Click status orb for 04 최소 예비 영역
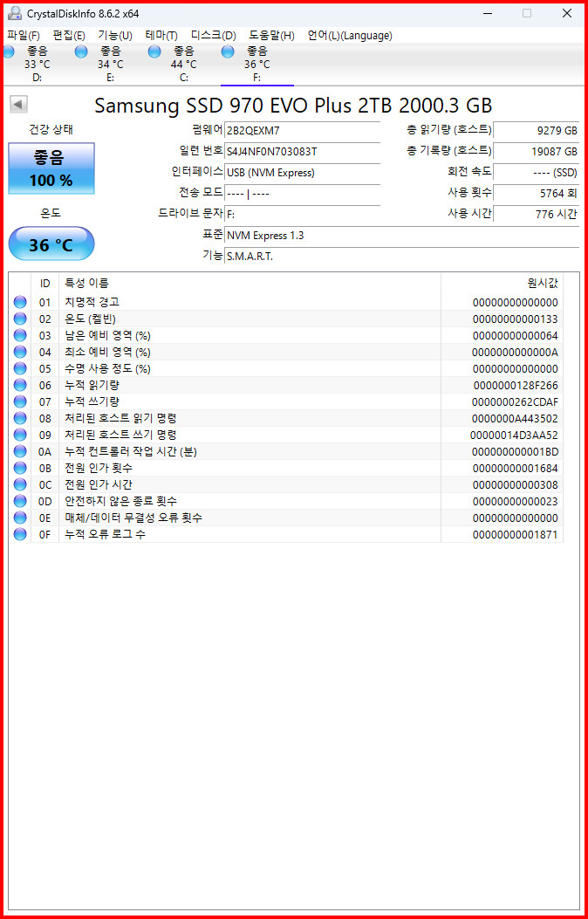This screenshot has width=588, height=919. pos(20,353)
